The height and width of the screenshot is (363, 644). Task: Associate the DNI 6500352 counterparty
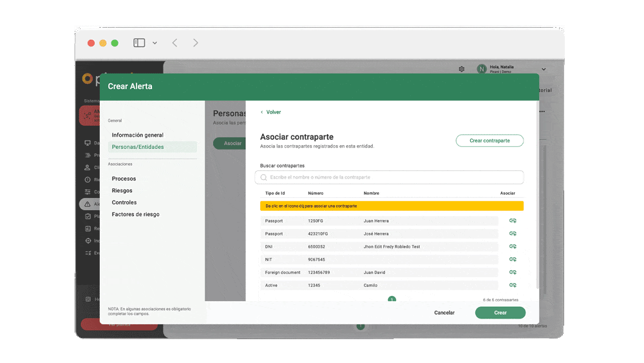tap(513, 246)
